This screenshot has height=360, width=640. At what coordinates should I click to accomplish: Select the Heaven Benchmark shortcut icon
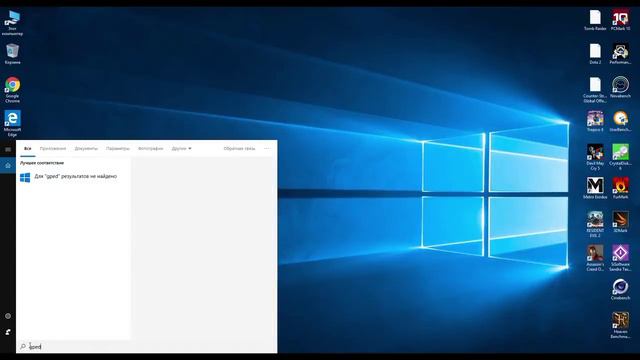[620, 325]
